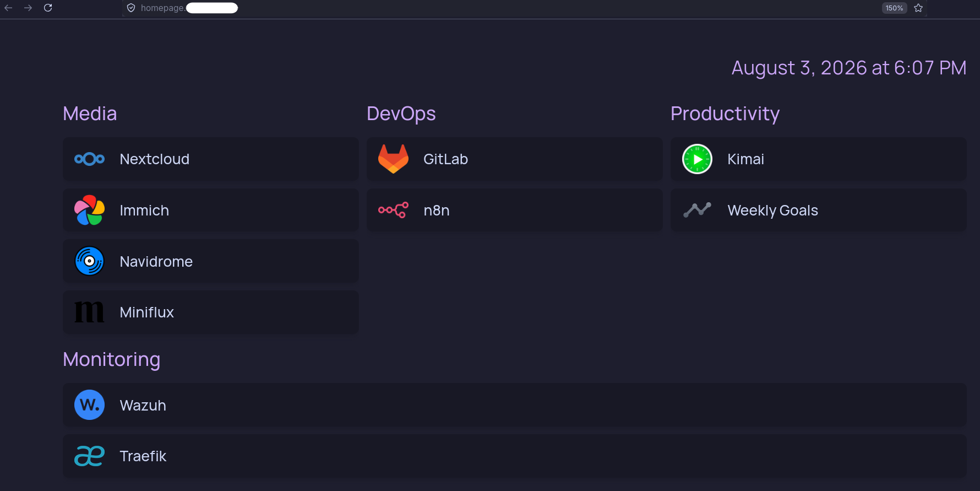Click the Wazuh 'W.' icon
This screenshot has width=980, height=491.
(x=89, y=405)
